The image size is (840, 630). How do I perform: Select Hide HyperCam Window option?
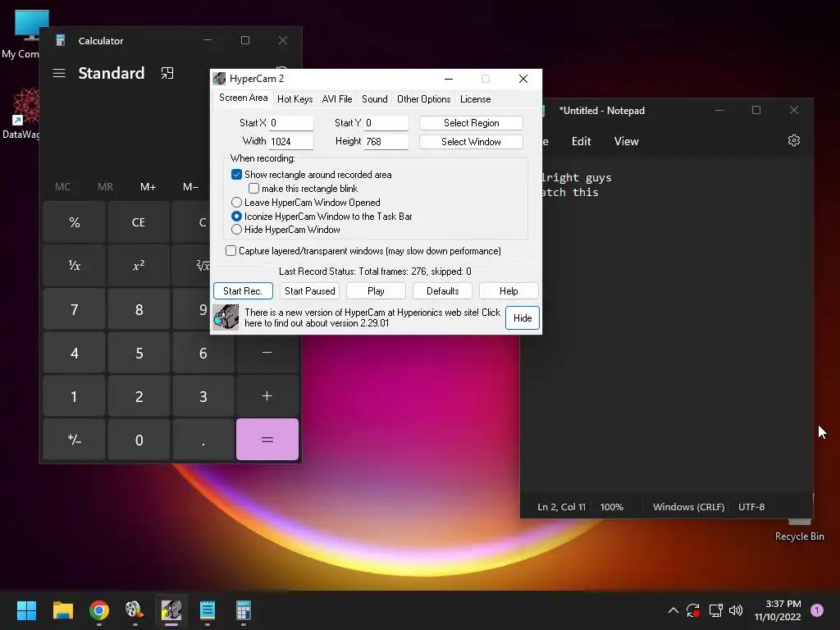(236, 230)
